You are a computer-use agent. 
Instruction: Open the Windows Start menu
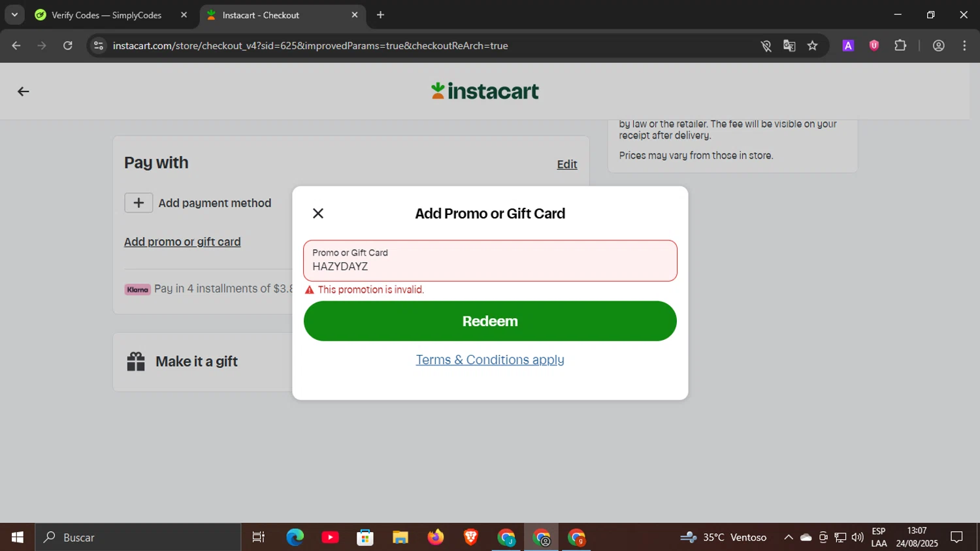click(x=18, y=537)
